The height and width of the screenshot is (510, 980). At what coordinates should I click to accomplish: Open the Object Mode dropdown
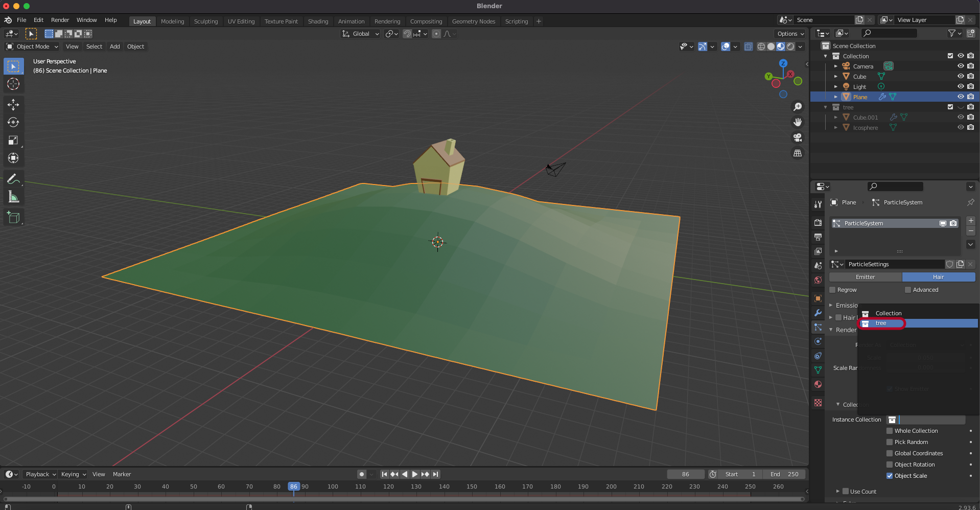coord(32,47)
